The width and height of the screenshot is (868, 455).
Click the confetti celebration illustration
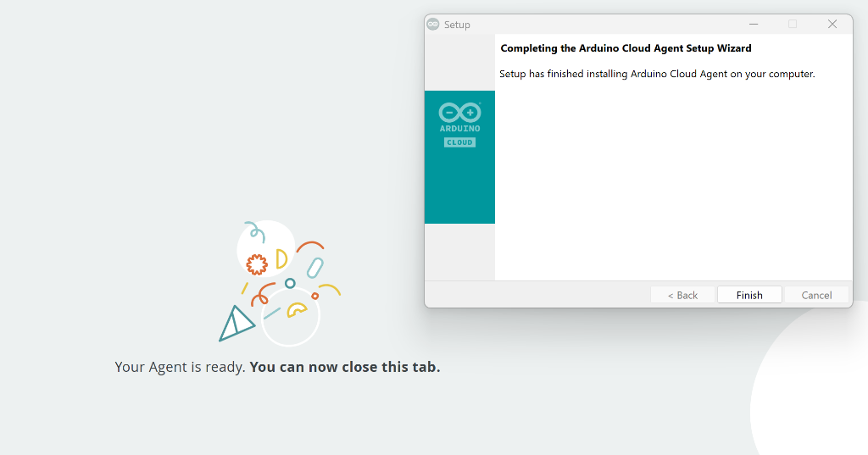pyautogui.click(x=280, y=283)
